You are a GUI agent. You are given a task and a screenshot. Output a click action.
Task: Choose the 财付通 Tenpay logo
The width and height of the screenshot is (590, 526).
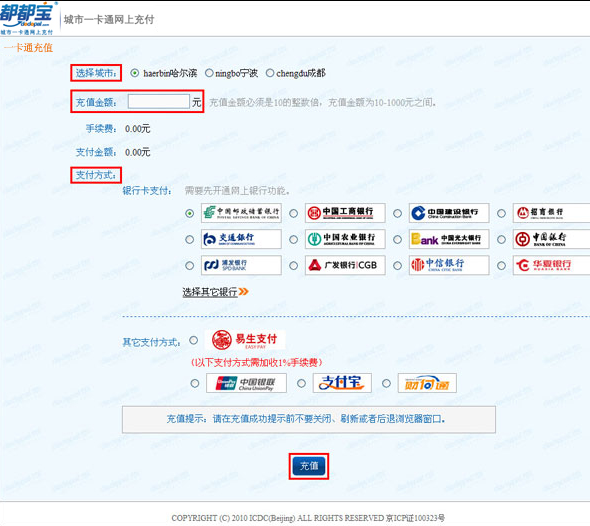(427, 383)
